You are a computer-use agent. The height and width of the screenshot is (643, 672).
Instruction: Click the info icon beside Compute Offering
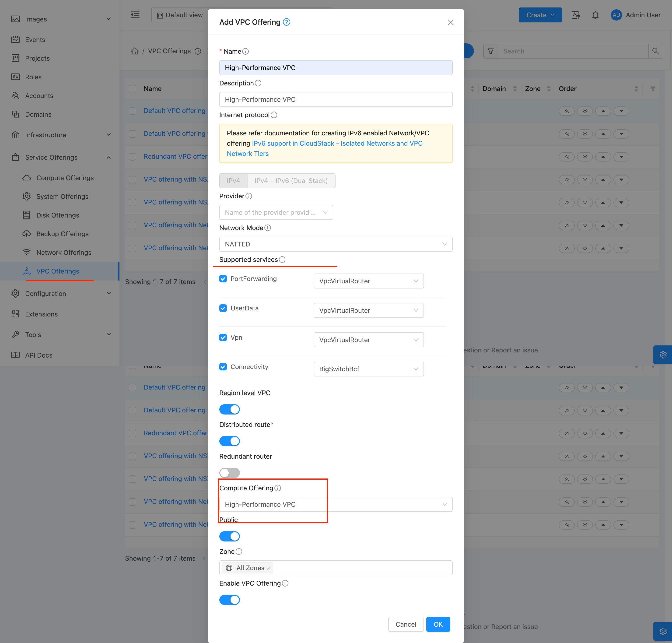[278, 488]
